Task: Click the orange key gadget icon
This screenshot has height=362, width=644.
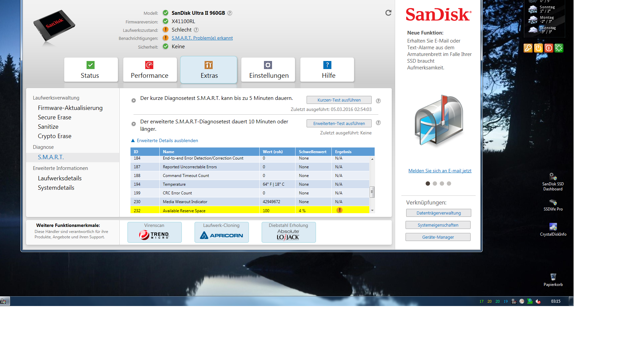Action: click(x=528, y=48)
